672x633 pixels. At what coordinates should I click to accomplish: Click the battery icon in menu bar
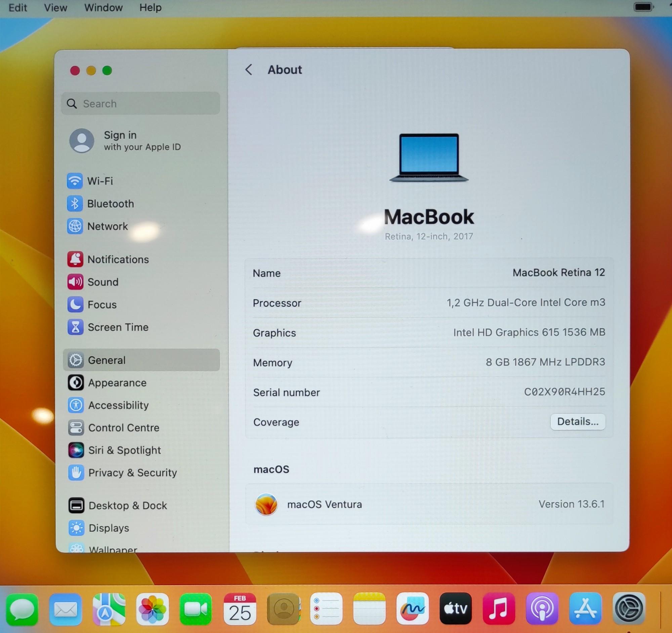point(643,7)
